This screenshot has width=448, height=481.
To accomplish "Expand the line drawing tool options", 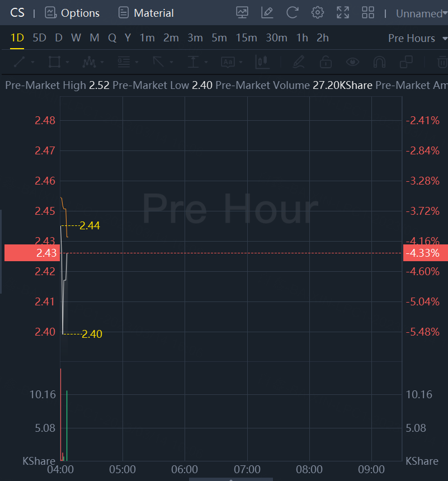I will tap(32, 62).
